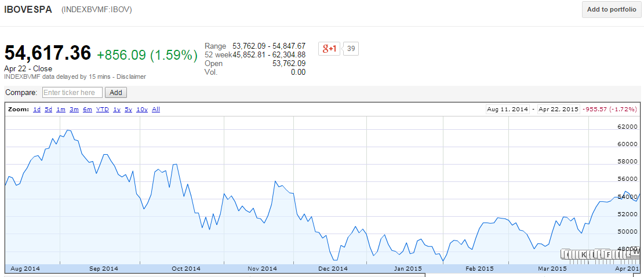Edit the Aug 11, 2014 start date
Screen dimensions: 644x277
coord(507,110)
